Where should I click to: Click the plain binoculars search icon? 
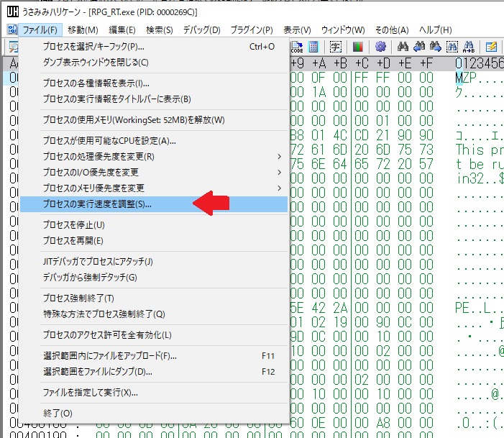403,47
